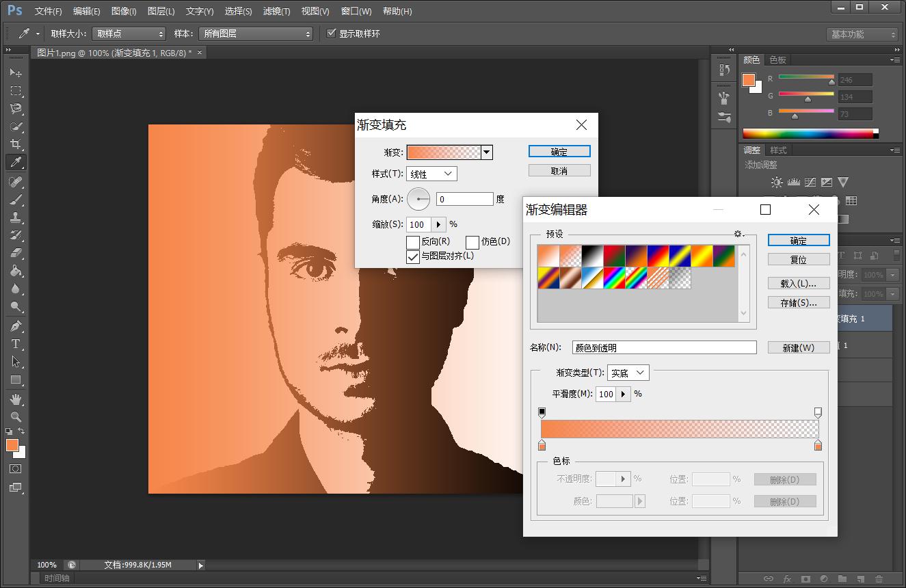The image size is (906, 588).
Task: Select the Move tool
Action: tap(15, 72)
